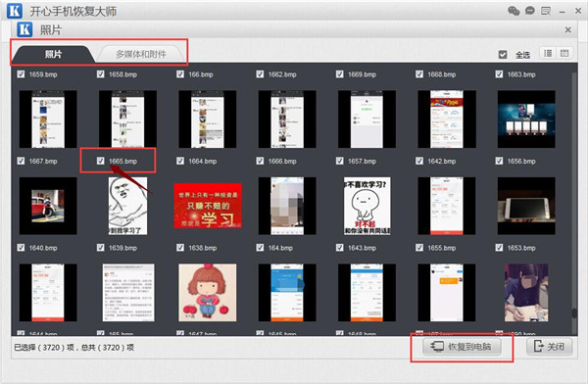The image size is (588, 384).
Task: Click the app logo in main title bar
Action: point(15,11)
